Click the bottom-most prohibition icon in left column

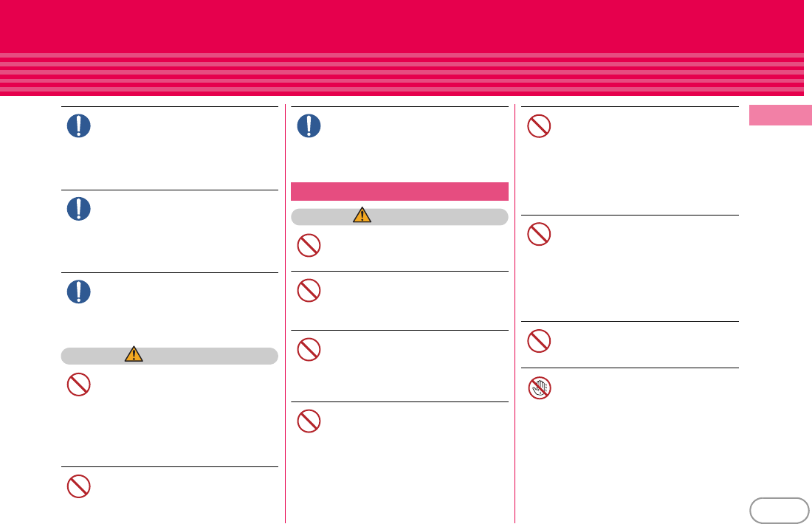(x=79, y=486)
